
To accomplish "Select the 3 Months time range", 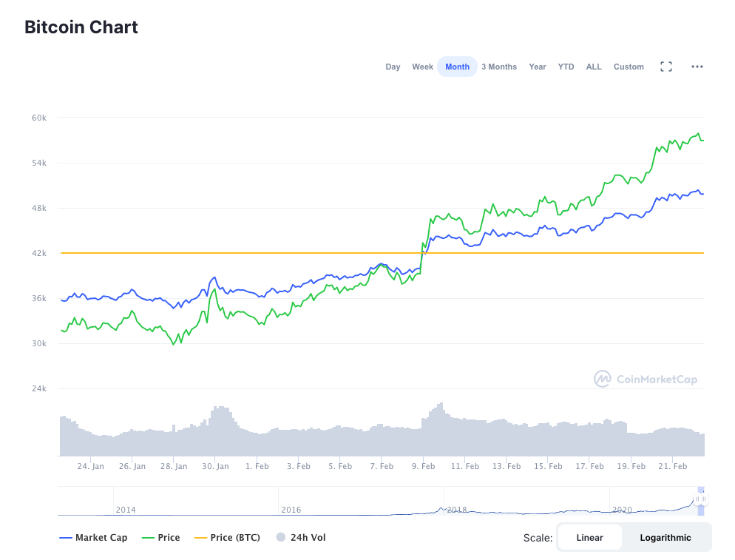I will coord(498,67).
